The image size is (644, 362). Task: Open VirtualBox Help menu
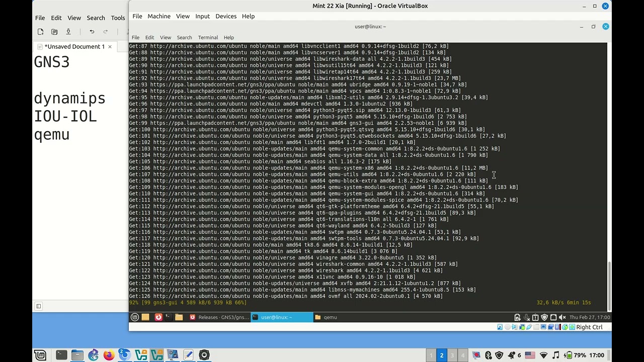coord(248,16)
